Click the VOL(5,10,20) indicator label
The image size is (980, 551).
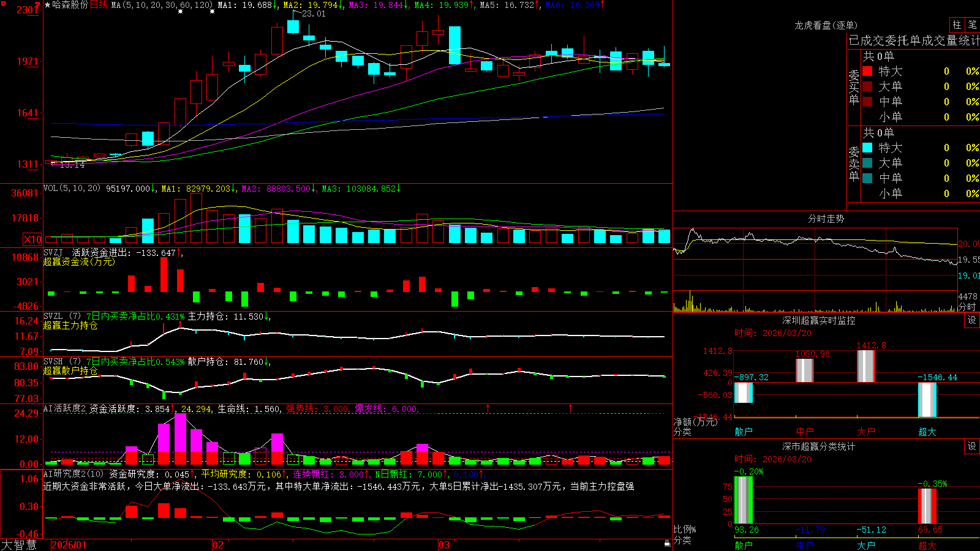coord(72,189)
